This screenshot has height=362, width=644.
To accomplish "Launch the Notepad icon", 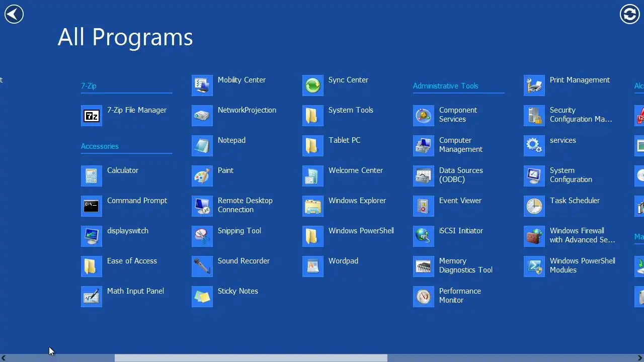I will coord(202,146).
